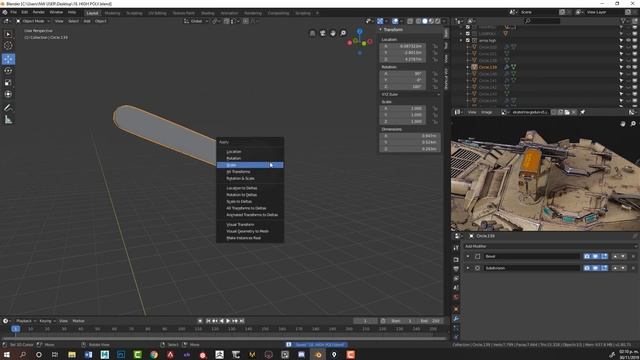The width and height of the screenshot is (640, 360).
Task: Click the timeline current frame marker
Action: click(x=16, y=329)
